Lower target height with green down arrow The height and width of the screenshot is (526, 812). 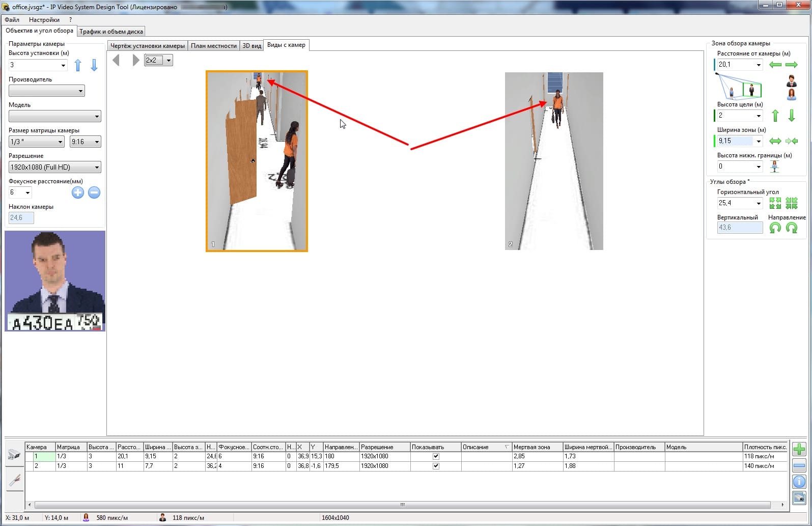pos(792,116)
